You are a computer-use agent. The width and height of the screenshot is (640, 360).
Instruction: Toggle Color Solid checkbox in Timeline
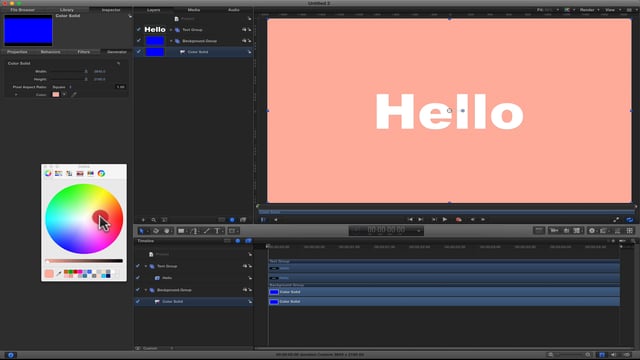coord(138,301)
